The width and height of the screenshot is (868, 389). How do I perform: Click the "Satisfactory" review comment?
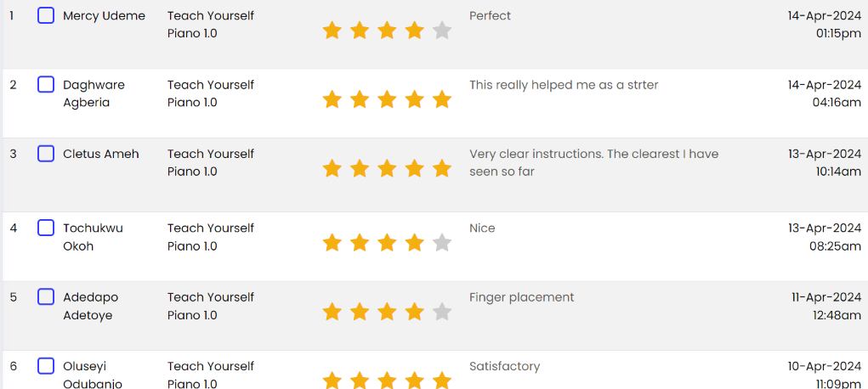click(x=504, y=366)
